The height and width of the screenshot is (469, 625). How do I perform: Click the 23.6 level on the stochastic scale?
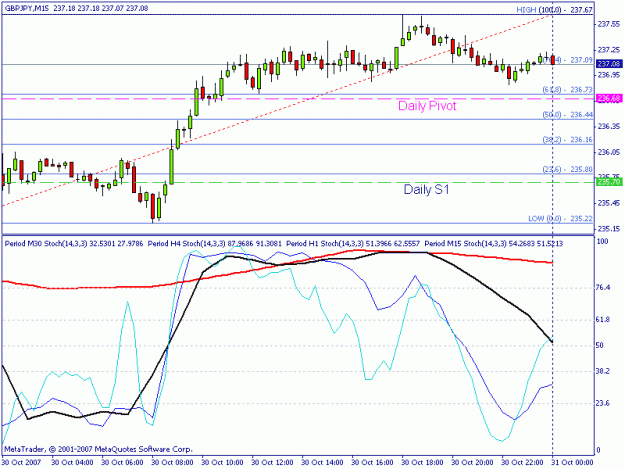[x=603, y=403]
